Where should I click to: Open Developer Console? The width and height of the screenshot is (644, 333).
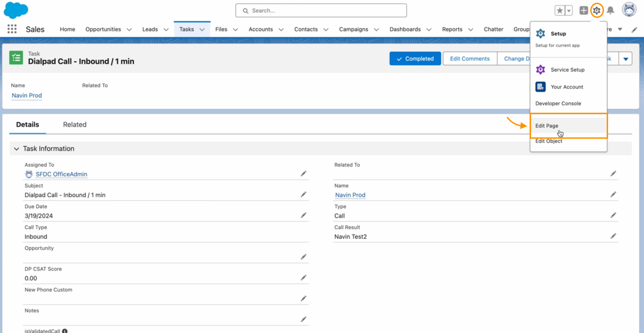(568, 103)
